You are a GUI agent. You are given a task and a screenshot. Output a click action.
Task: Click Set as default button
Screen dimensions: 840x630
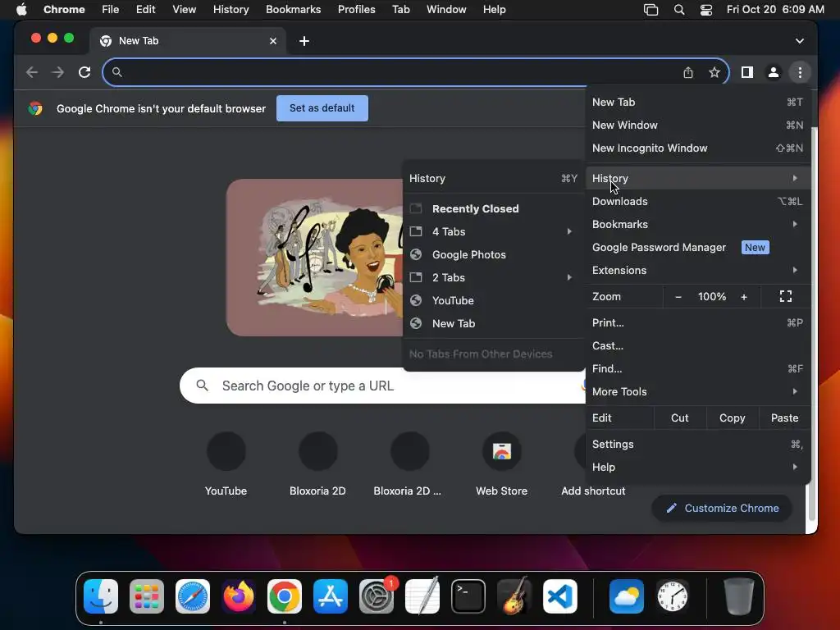(322, 108)
